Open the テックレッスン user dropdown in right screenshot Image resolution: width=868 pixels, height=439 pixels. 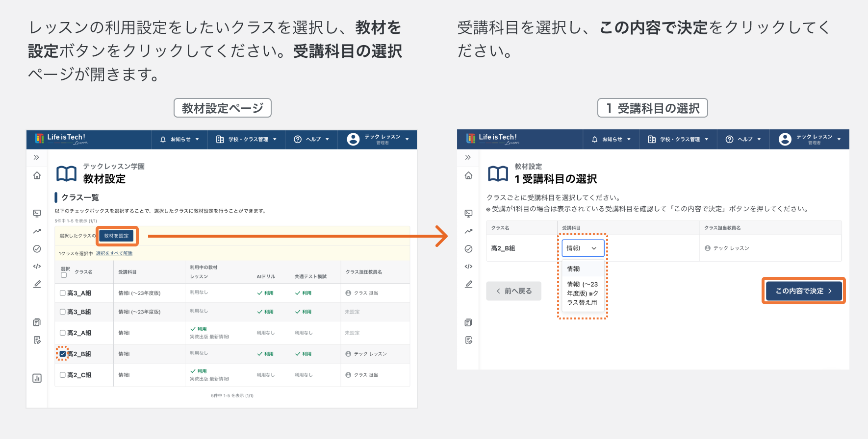coord(809,140)
